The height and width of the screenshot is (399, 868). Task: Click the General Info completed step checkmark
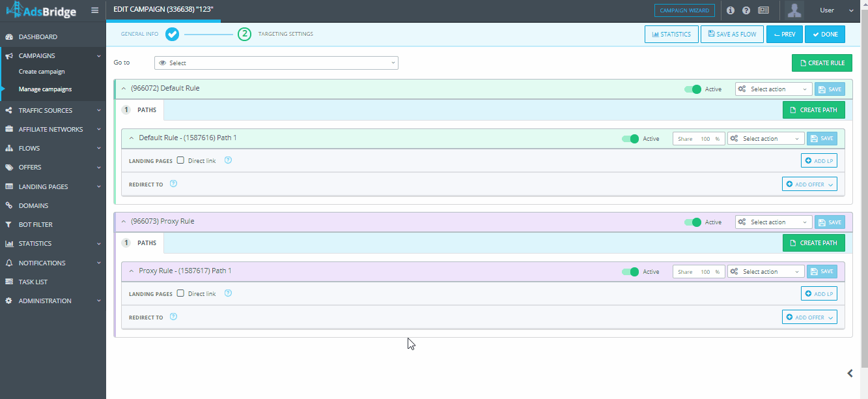pyautogui.click(x=172, y=34)
